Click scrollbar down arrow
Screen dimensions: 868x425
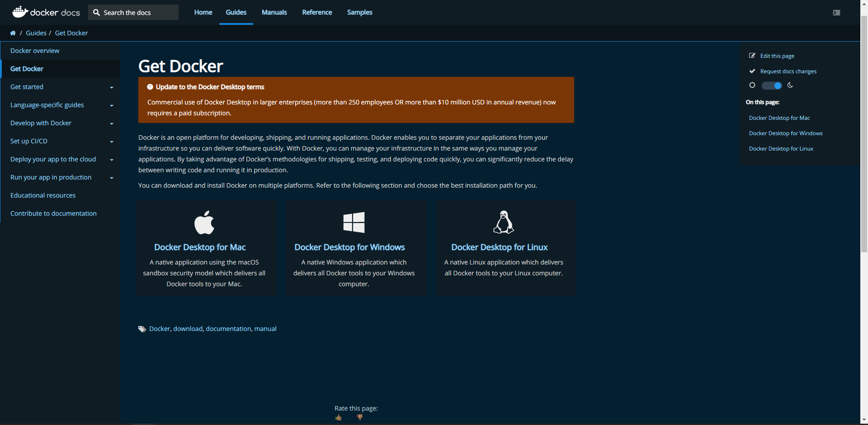(864, 420)
